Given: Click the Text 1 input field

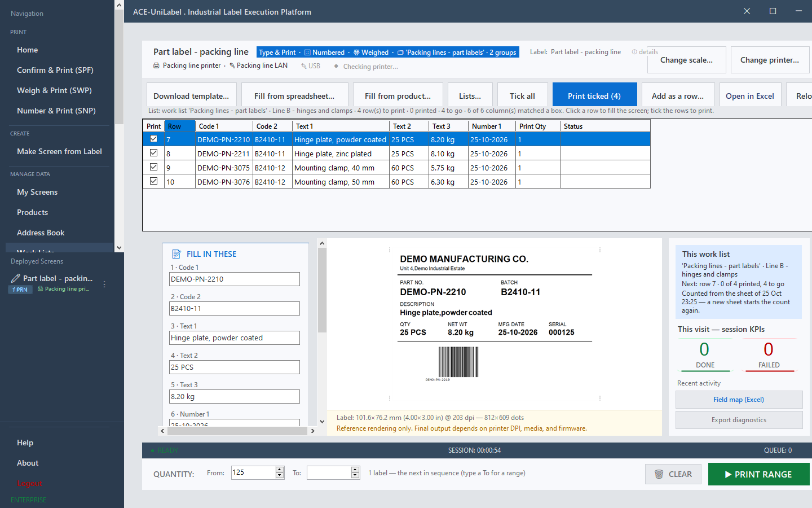Looking at the screenshot, I should tap(235, 338).
